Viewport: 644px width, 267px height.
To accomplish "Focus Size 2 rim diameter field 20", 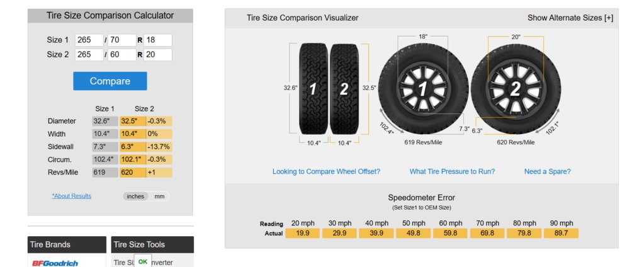I will point(158,55).
